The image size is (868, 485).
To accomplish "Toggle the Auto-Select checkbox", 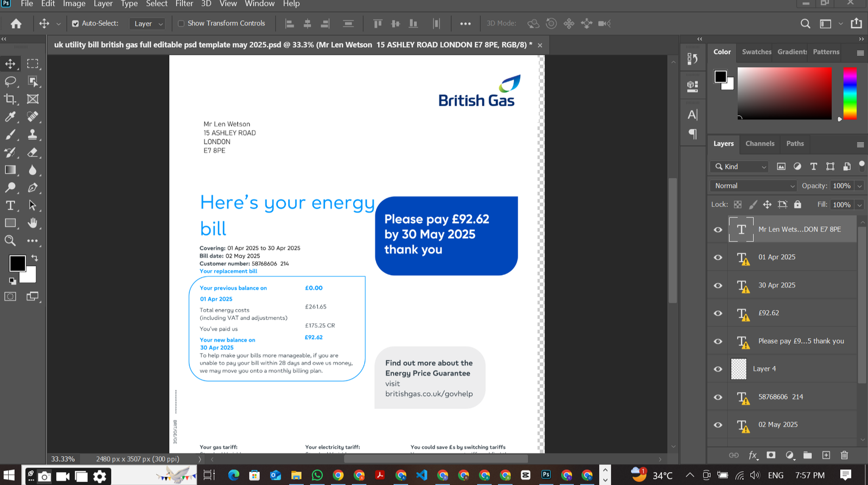I will coord(75,23).
